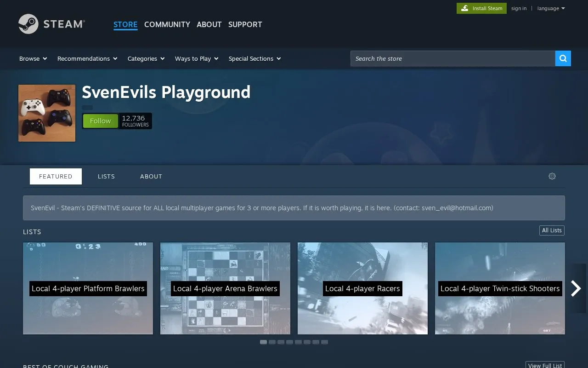Viewport: 588px width, 368px height.
Task: Follow the SvenEvils Playground curator
Action: 100,121
